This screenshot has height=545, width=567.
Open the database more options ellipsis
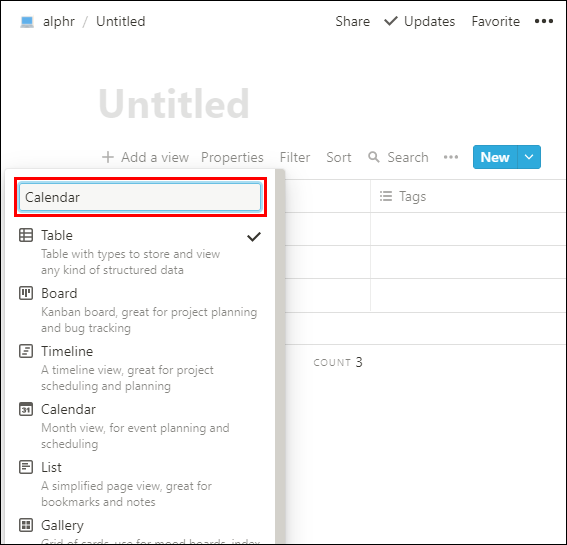pyautogui.click(x=451, y=157)
